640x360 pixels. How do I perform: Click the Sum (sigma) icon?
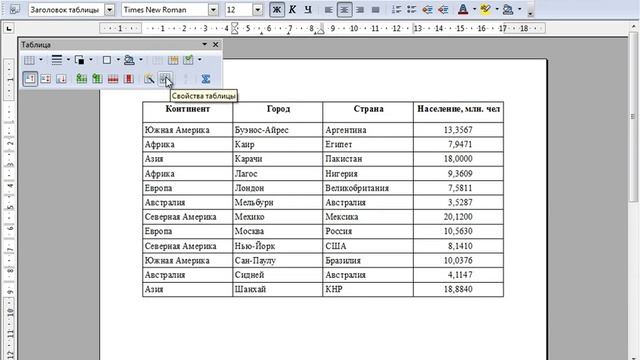(x=206, y=79)
